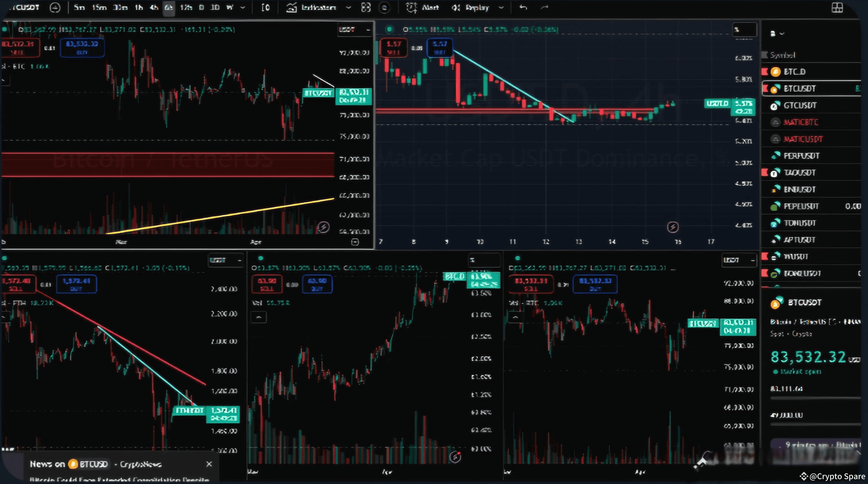Click the BTCUSDT logo in details panel
The height and width of the screenshot is (484, 868).
click(777, 302)
